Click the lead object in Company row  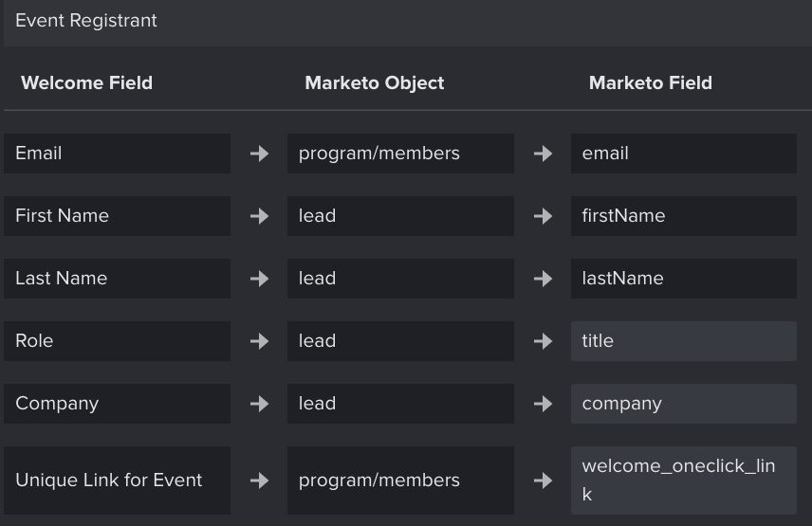click(x=401, y=404)
